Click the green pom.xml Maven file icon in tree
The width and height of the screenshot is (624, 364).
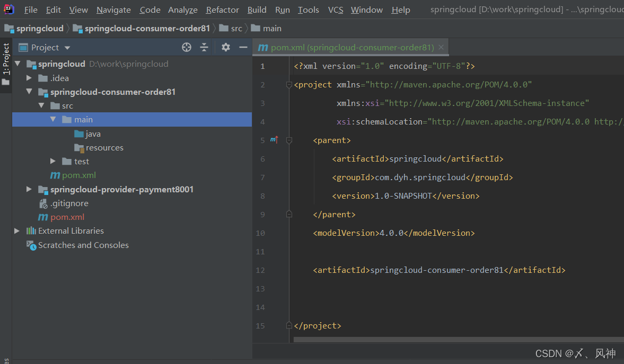(55, 175)
